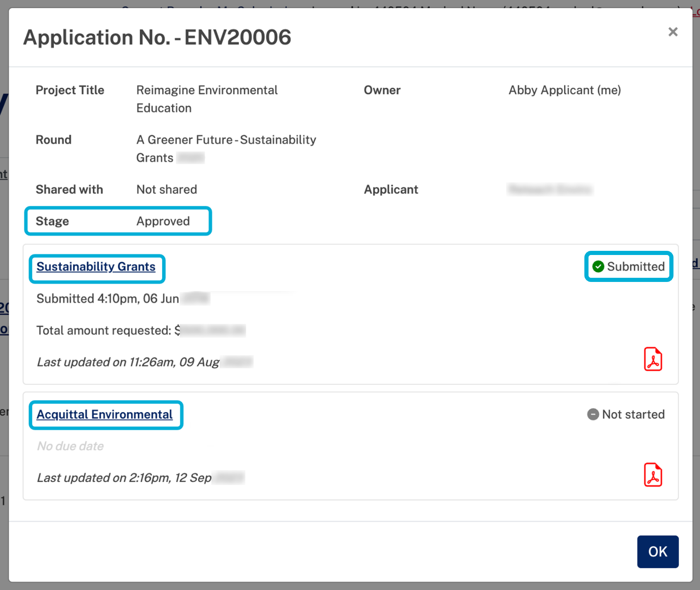
Task: Close the ENV20006 application dialog
Action: [672, 32]
